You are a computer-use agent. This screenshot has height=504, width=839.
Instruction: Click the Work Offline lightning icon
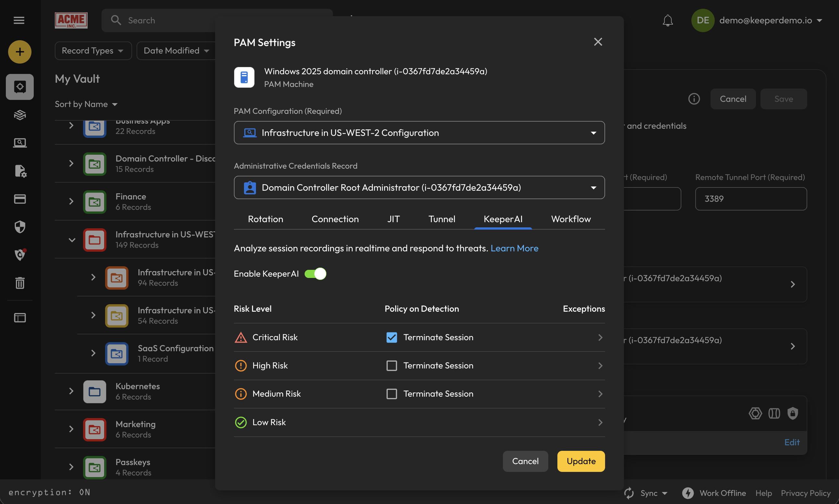[x=688, y=493]
